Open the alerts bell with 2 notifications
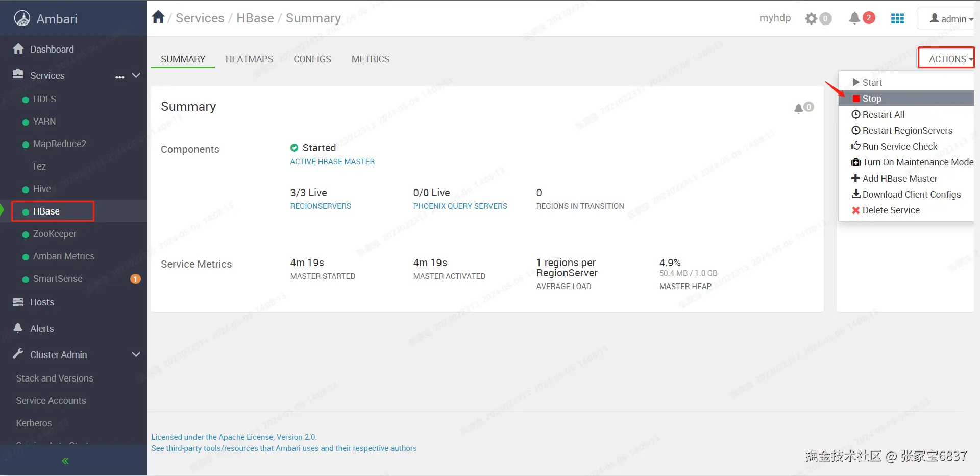 point(855,18)
